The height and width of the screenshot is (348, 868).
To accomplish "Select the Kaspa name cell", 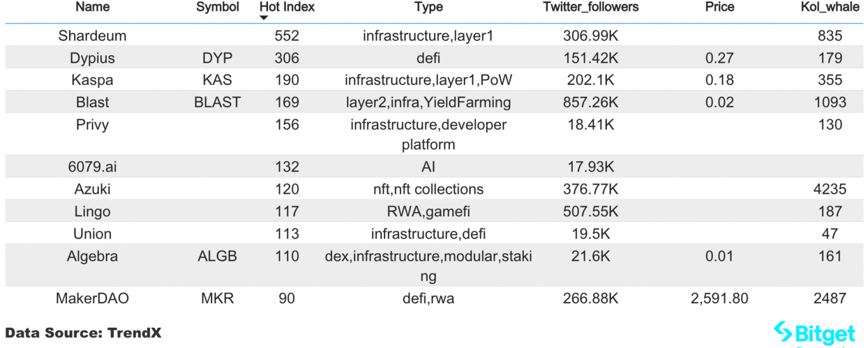I will [93, 80].
